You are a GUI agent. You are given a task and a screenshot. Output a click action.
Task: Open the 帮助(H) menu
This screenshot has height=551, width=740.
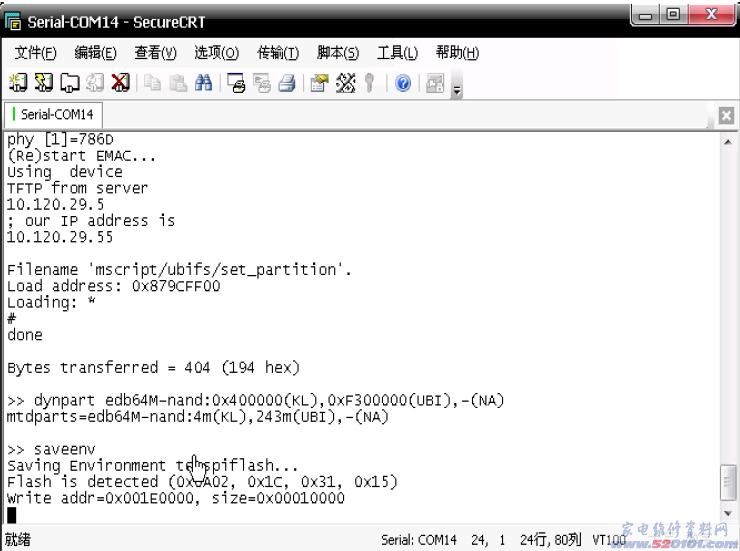click(457, 52)
